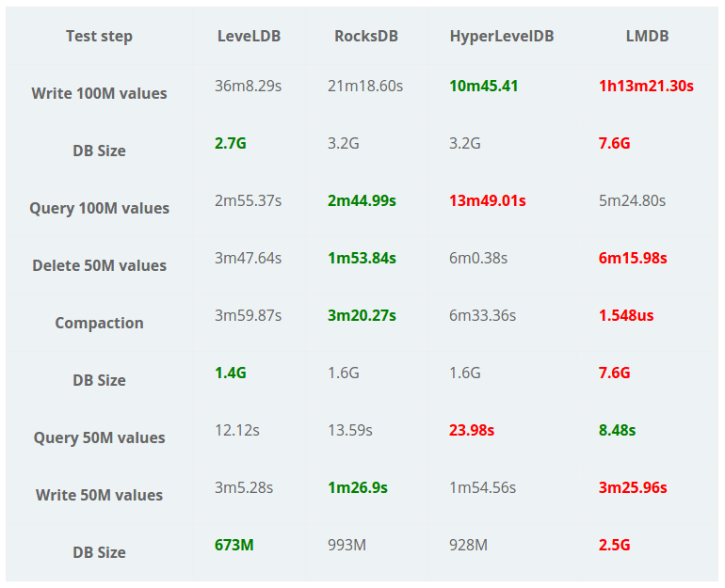Click the LevelDB column header
Screen dimensions: 725x588
[249, 37]
